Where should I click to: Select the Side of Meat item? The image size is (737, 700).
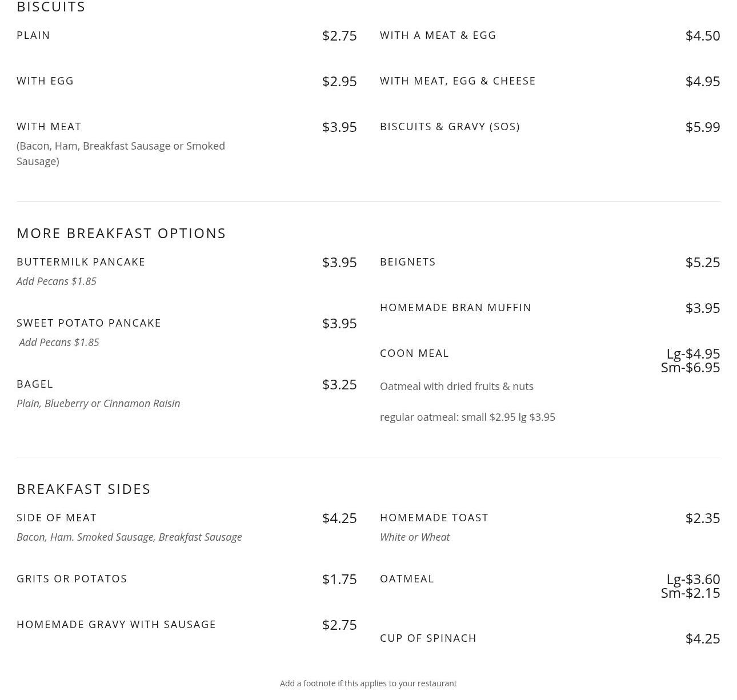tap(57, 518)
